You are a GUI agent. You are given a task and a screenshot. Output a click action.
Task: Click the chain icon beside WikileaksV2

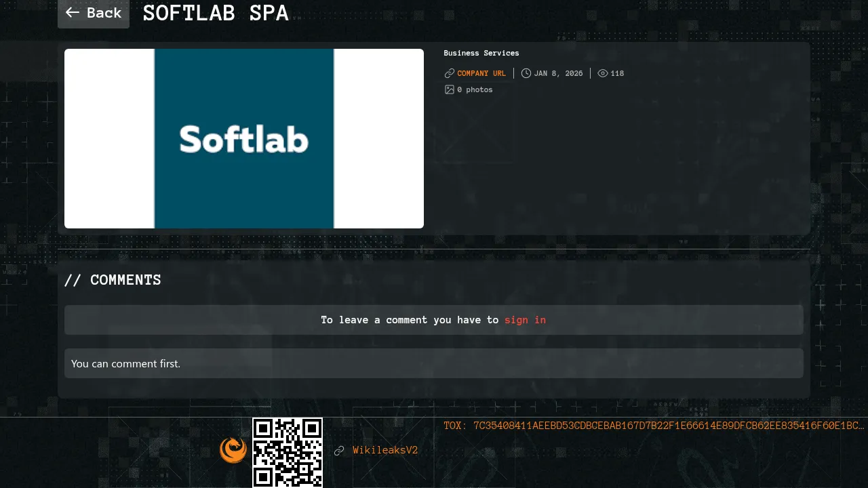click(339, 451)
